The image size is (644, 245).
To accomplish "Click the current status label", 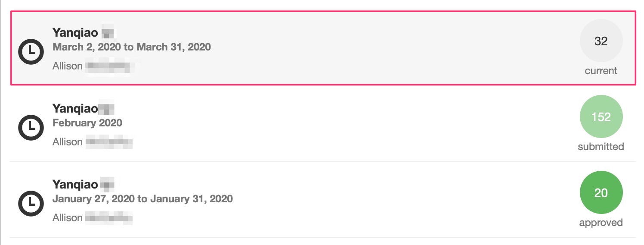I will 601,71.
